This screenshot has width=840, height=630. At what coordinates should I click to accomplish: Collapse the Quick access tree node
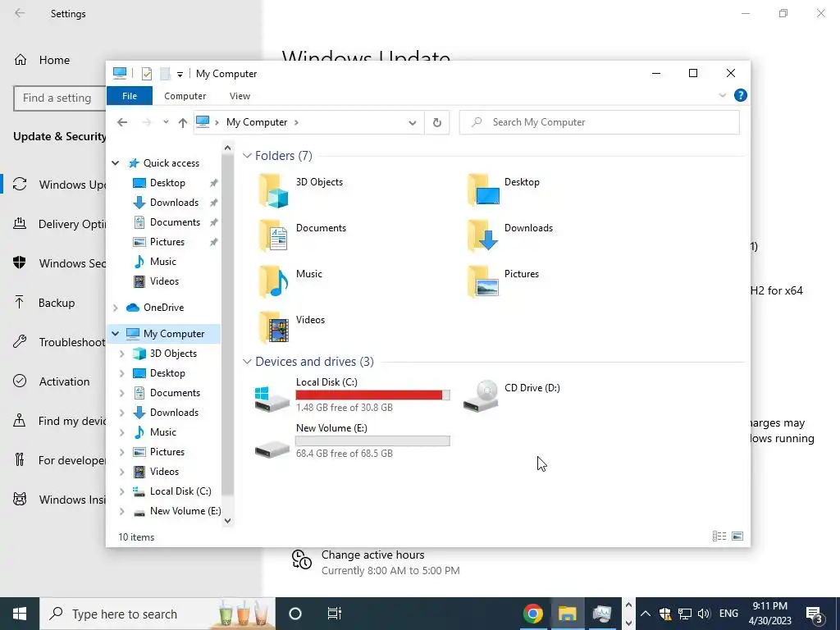point(115,163)
